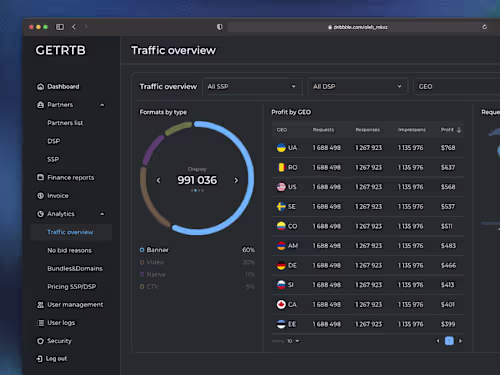Image resolution: width=500 pixels, height=375 pixels.
Task: Click the GETRTB logo
Action: point(61,50)
